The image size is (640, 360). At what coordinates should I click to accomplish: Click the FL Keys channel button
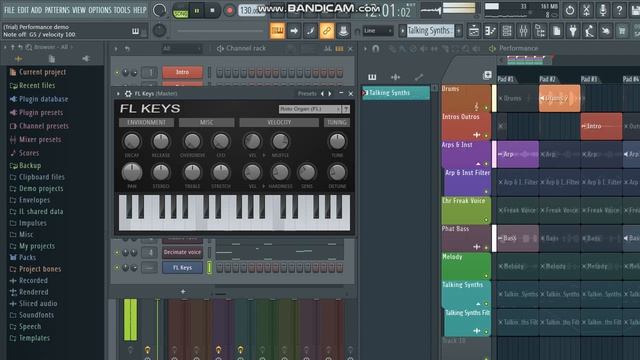182,268
